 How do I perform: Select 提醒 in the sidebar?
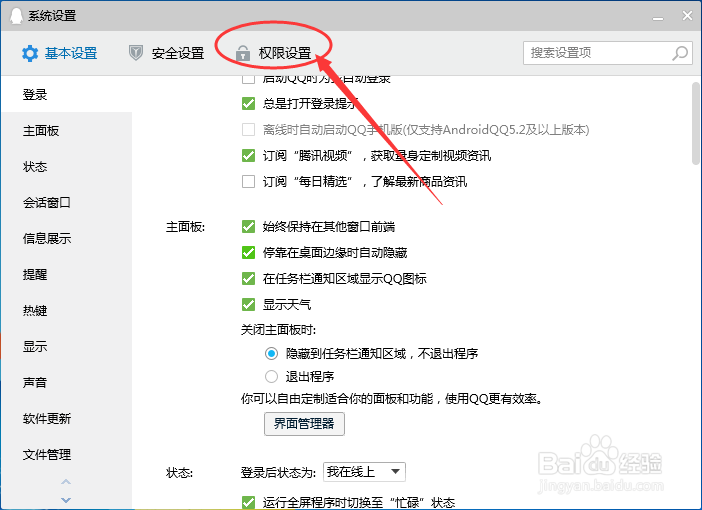pos(66,274)
